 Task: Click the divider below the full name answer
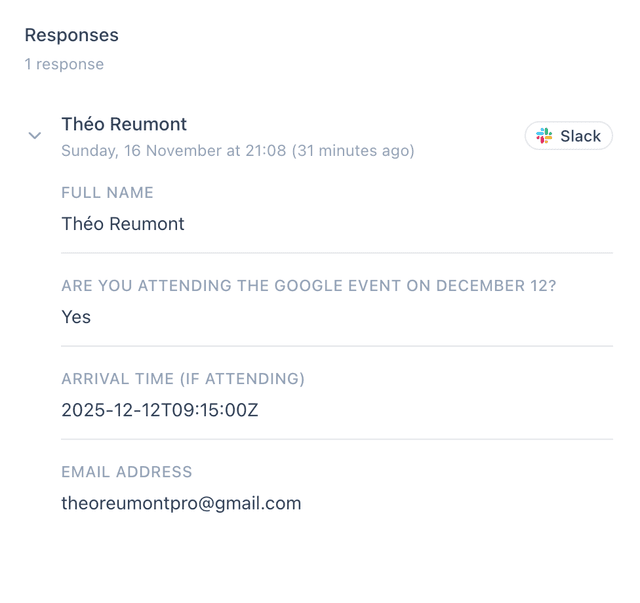pyautogui.click(x=337, y=253)
